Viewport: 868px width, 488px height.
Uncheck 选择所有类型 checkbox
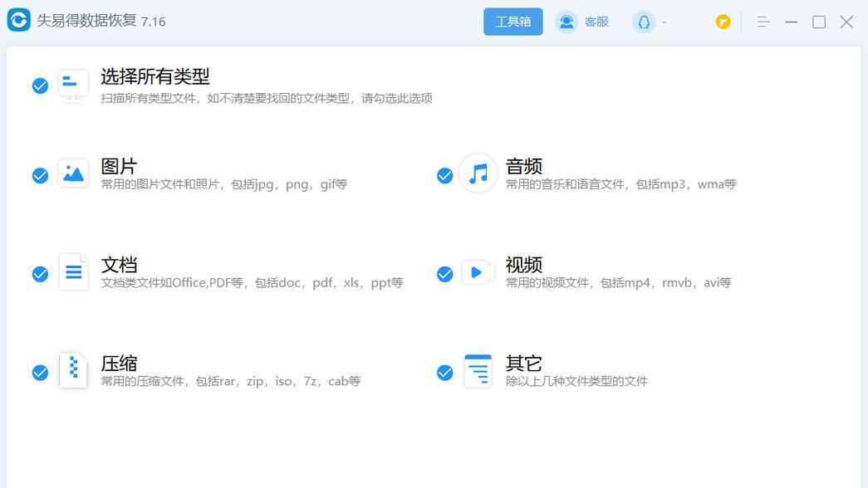coord(40,85)
